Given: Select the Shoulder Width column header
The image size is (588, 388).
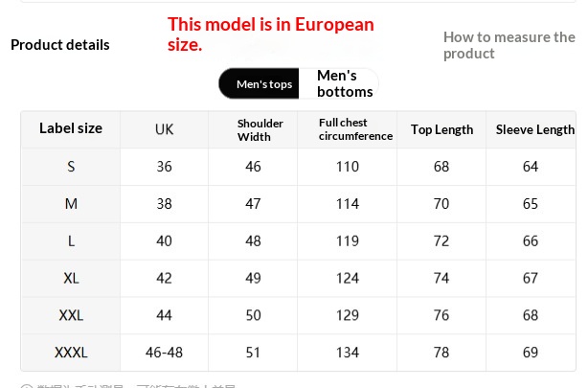Looking at the screenshot, I should tap(260, 129).
